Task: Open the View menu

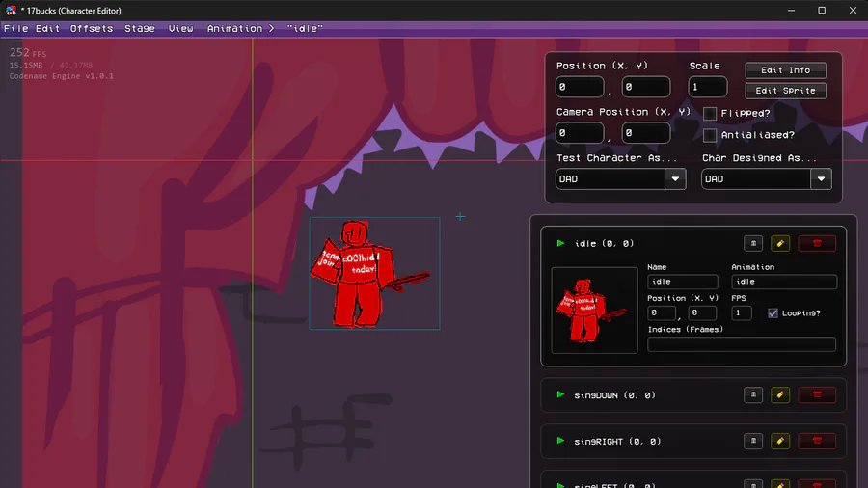Action: click(x=181, y=28)
